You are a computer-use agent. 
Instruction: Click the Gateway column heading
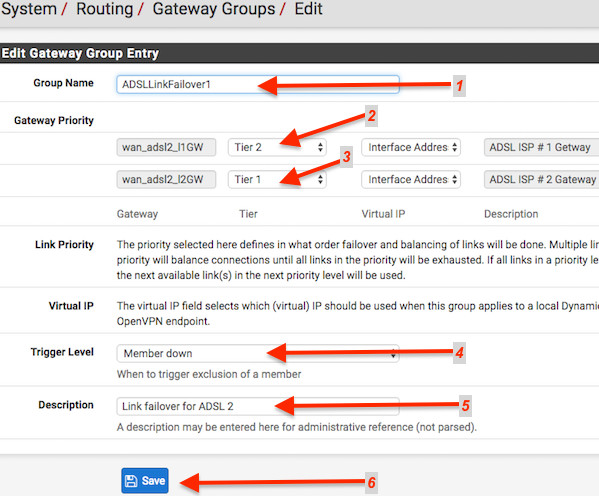[x=137, y=214]
